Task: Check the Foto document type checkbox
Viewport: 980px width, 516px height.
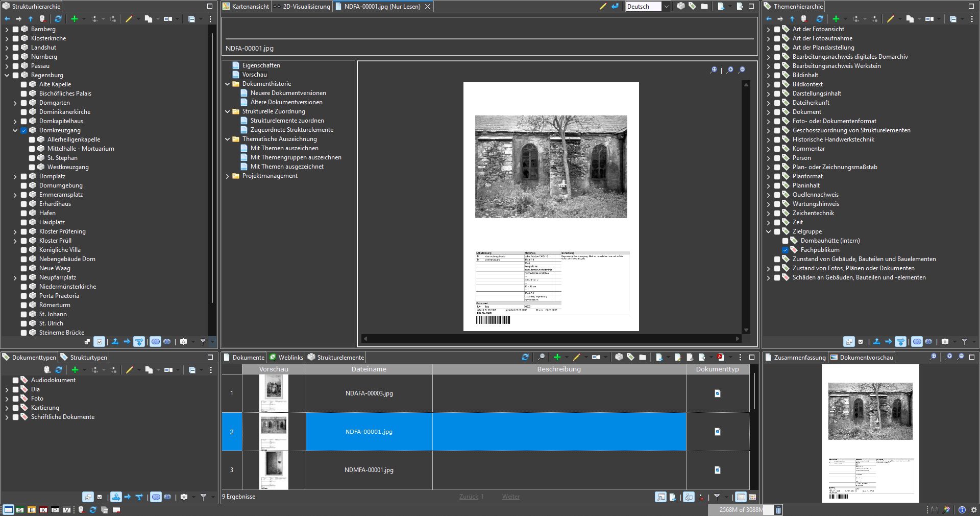Action: 16,398
